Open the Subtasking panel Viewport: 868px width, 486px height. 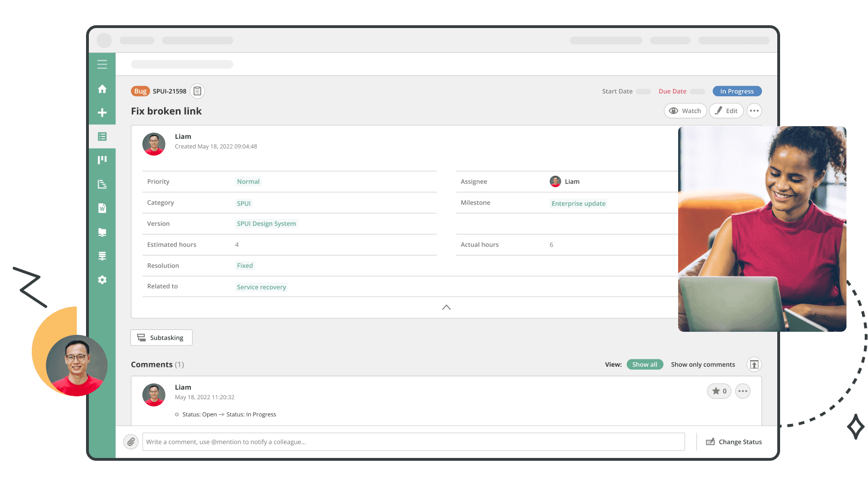coord(161,337)
